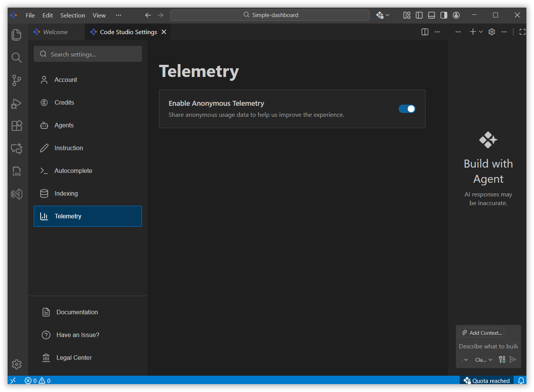This screenshot has height=392, width=534.
Task: Click the notifications bell in status bar
Action: click(x=521, y=381)
